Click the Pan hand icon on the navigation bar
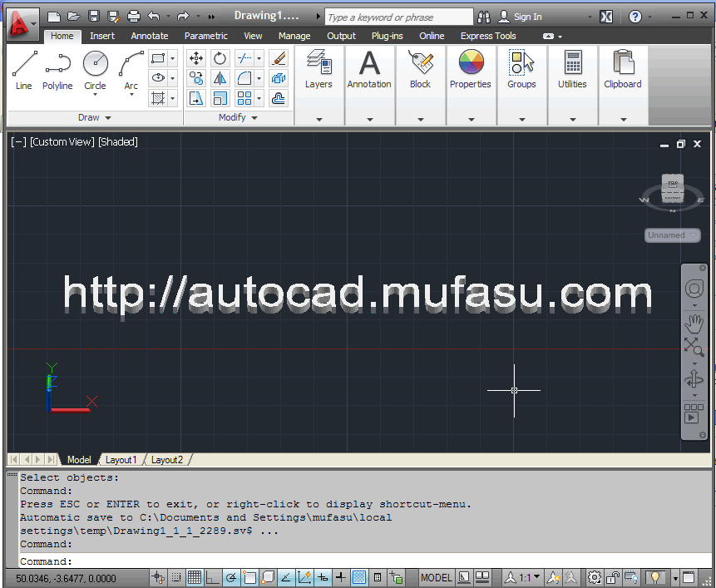 694,324
